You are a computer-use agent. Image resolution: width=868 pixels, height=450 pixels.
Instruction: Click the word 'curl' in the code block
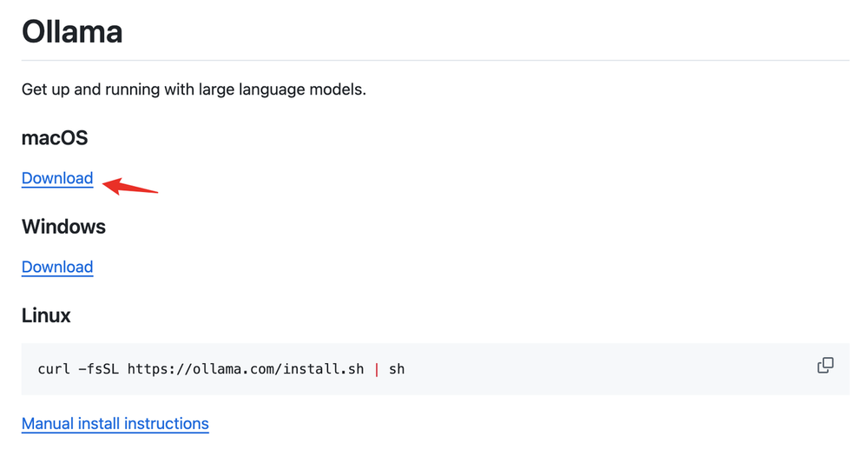coord(52,369)
